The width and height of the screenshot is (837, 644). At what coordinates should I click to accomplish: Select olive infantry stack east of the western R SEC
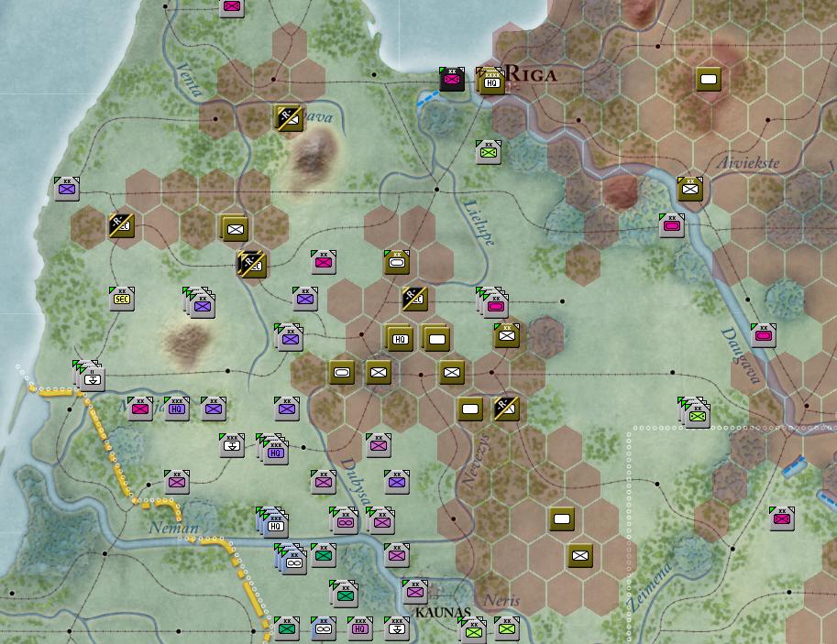234,228
